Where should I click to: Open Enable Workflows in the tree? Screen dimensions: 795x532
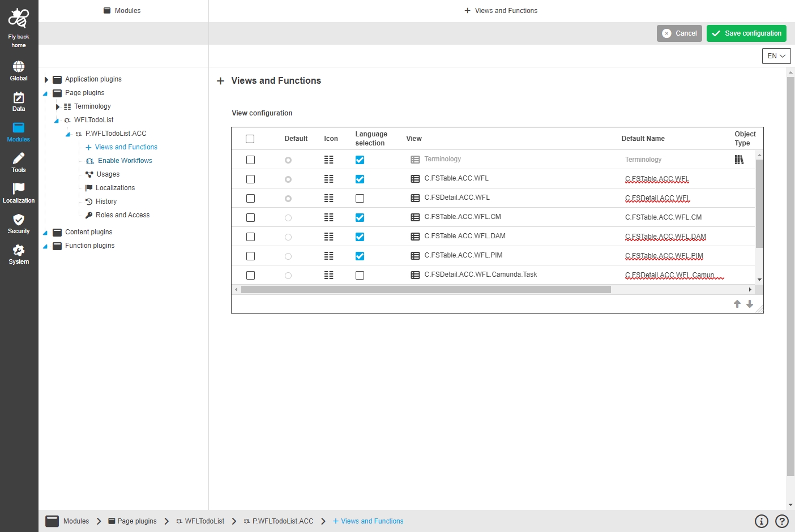tap(125, 161)
